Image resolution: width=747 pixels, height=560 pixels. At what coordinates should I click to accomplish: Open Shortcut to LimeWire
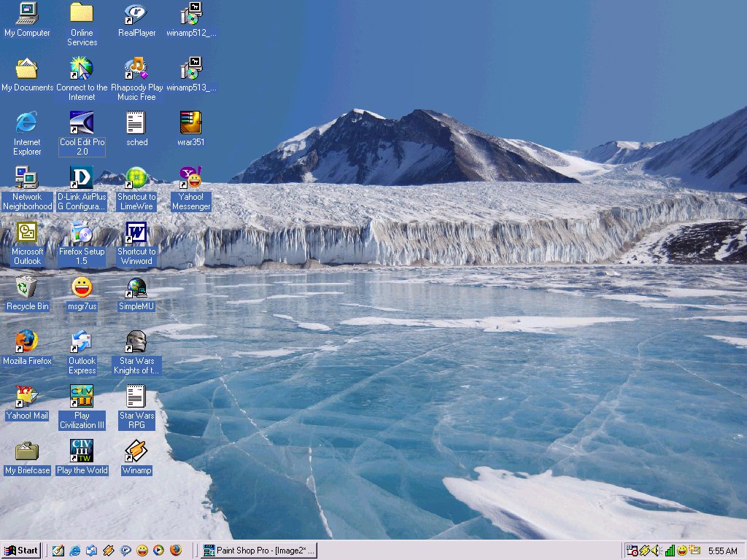[x=136, y=177]
